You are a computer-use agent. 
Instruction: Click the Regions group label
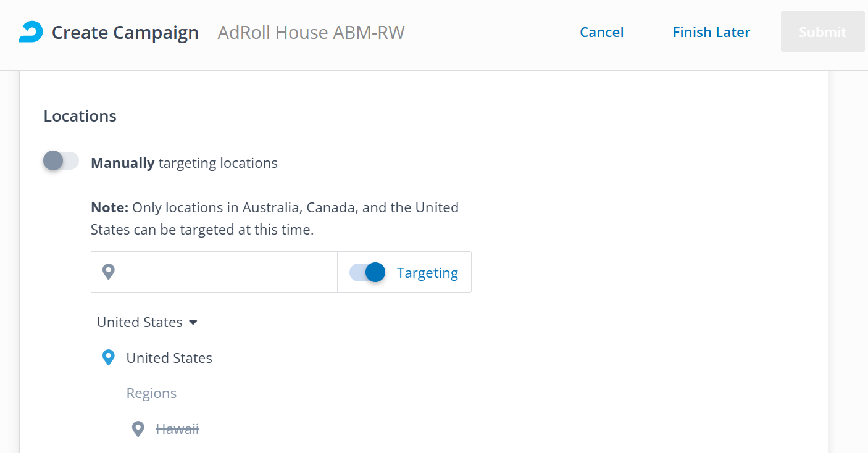click(151, 393)
